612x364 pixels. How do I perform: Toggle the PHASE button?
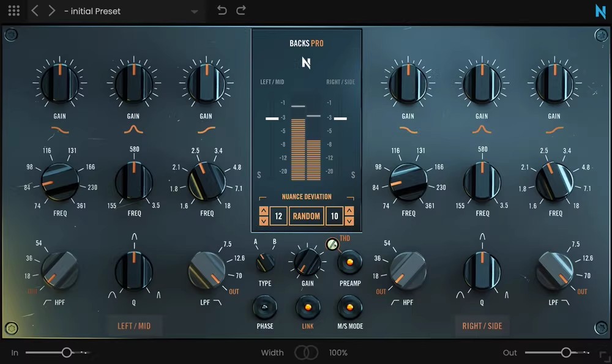point(265,306)
